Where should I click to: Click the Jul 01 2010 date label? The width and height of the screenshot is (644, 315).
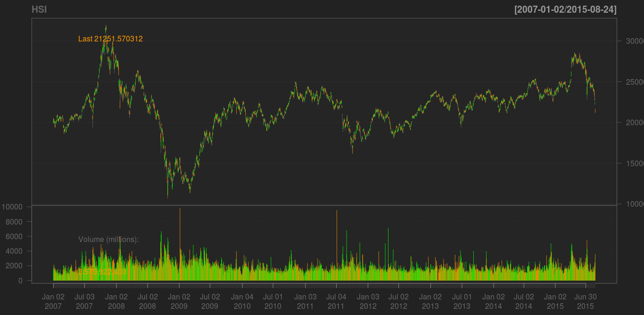point(273,301)
